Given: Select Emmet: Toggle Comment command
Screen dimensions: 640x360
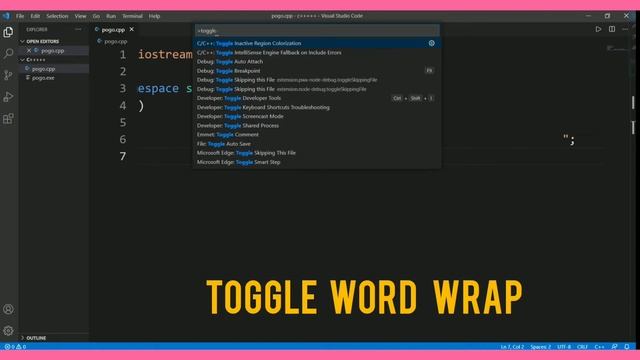Looking at the screenshot, I should click(x=317, y=134).
